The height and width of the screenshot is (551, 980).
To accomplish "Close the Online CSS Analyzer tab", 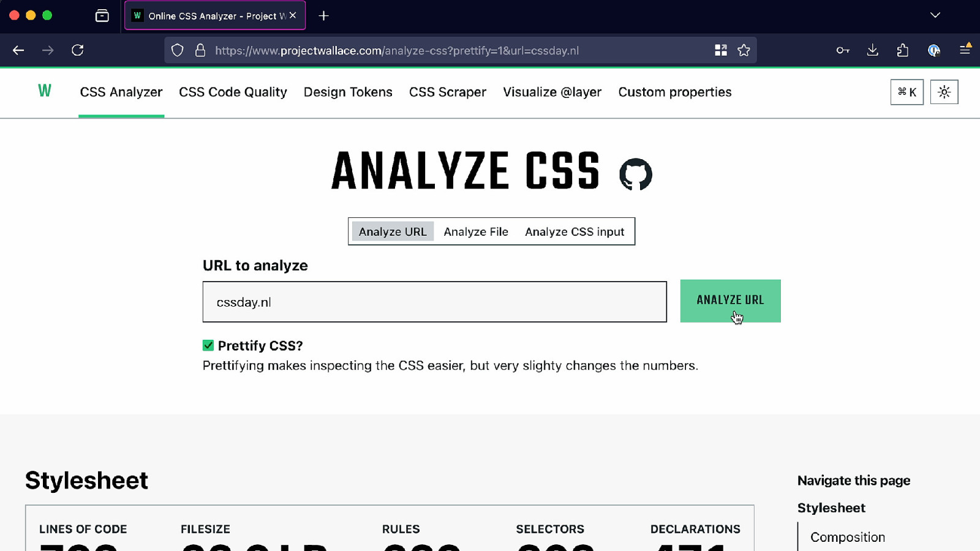I will [293, 15].
